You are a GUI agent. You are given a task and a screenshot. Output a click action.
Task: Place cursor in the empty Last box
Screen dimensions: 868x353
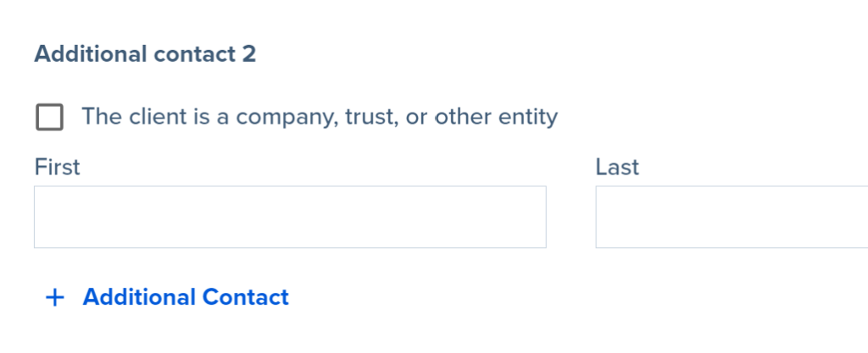(x=731, y=218)
